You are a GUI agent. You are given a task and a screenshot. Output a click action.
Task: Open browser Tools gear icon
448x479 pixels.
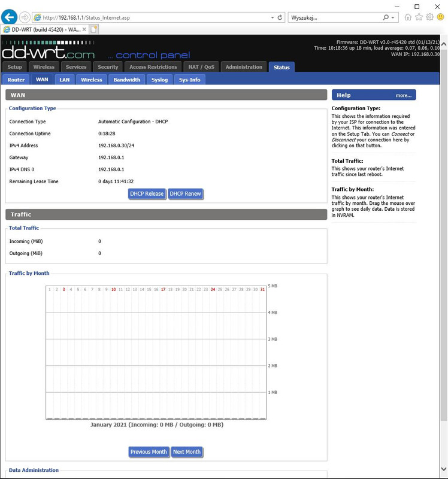pyautogui.click(x=429, y=17)
